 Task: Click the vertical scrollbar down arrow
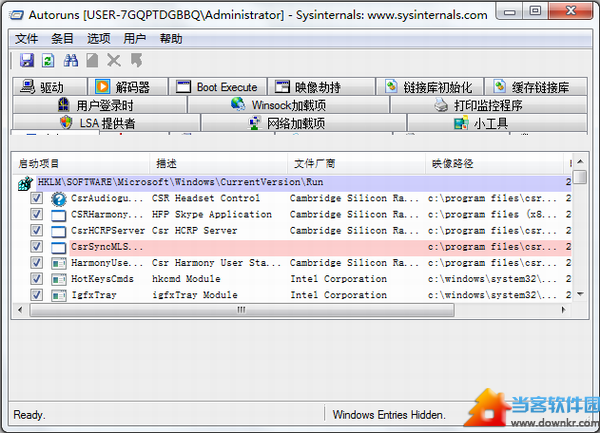580,294
